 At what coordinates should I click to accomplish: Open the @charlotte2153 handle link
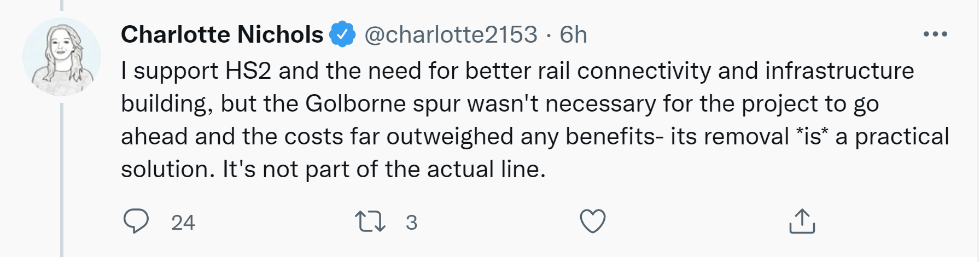click(x=451, y=34)
